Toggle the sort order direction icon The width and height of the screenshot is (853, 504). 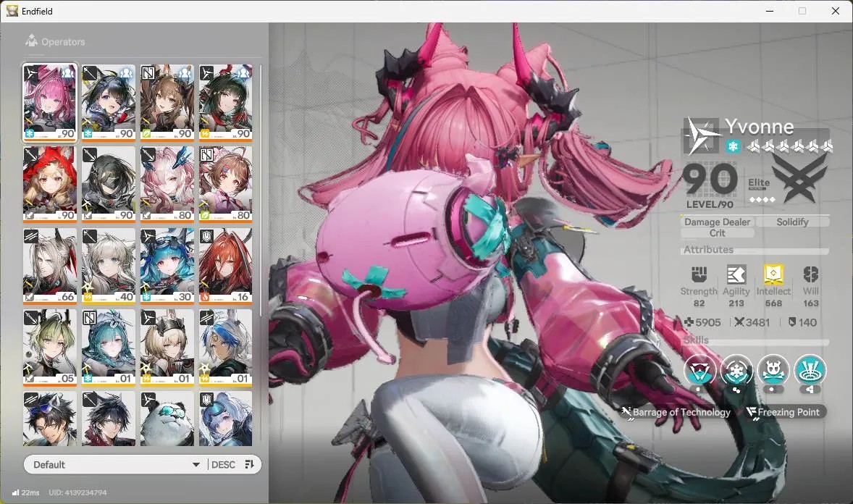pos(250,464)
